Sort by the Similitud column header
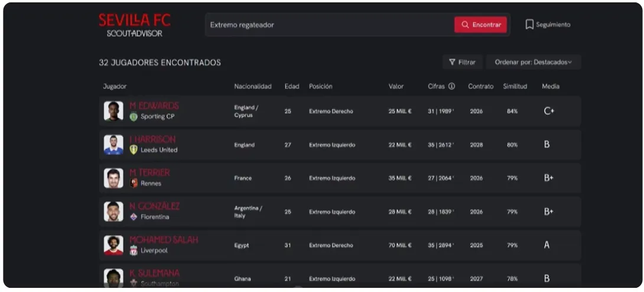The image size is (644, 292). tap(515, 86)
